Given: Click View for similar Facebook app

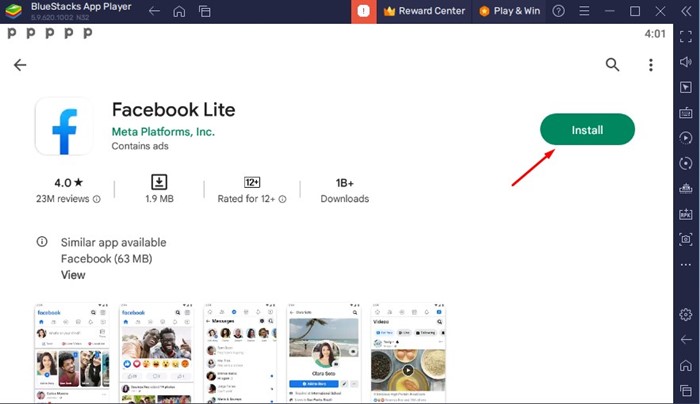Looking at the screenshot, I should (x=73, y=275).
